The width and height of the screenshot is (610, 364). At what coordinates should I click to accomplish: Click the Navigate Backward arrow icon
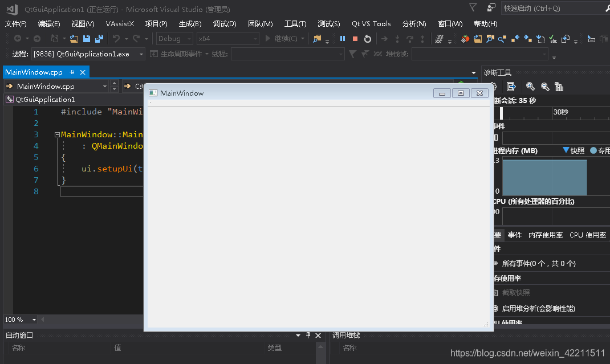tap(18, 39)
